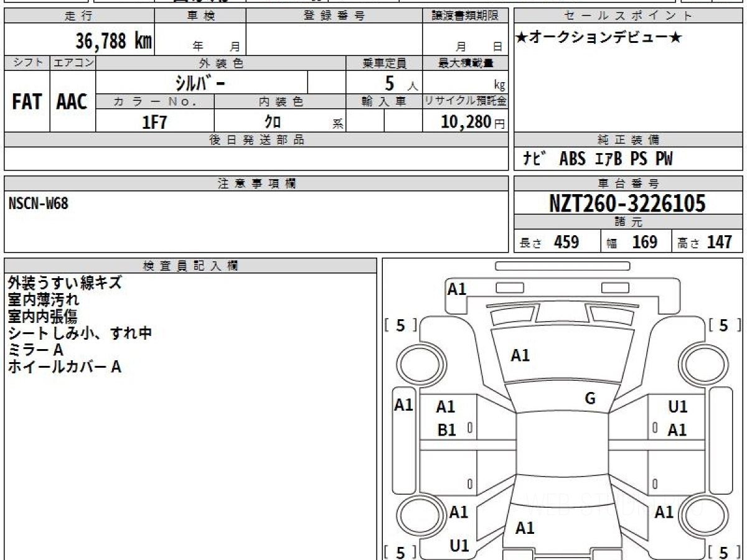Select the equipment list ナビ ABS エアB PS PW
Image resolution: width=747 pixels, height=560 pixels.
tap(598, 159)
